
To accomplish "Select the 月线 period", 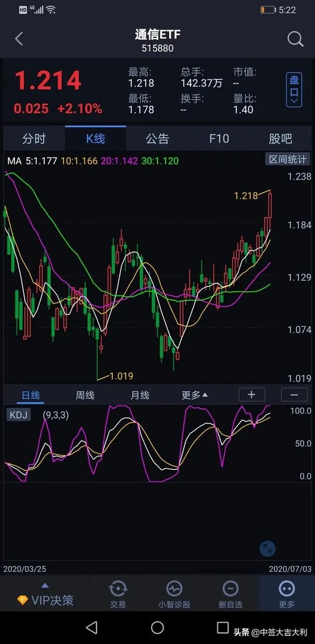I will click(x=140, y=395).
